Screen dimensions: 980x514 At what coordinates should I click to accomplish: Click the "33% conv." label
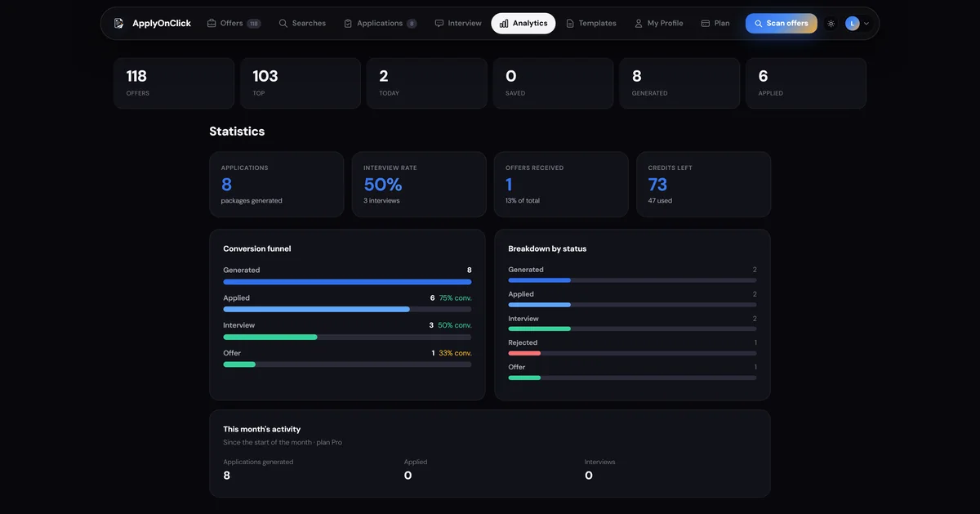(x=456, y=353)
